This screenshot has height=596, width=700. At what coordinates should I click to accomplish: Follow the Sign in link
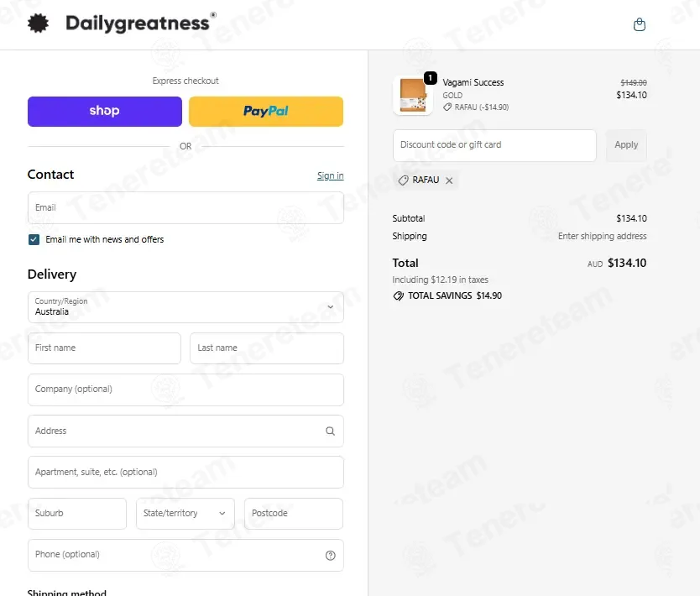[x=331, y=176]
